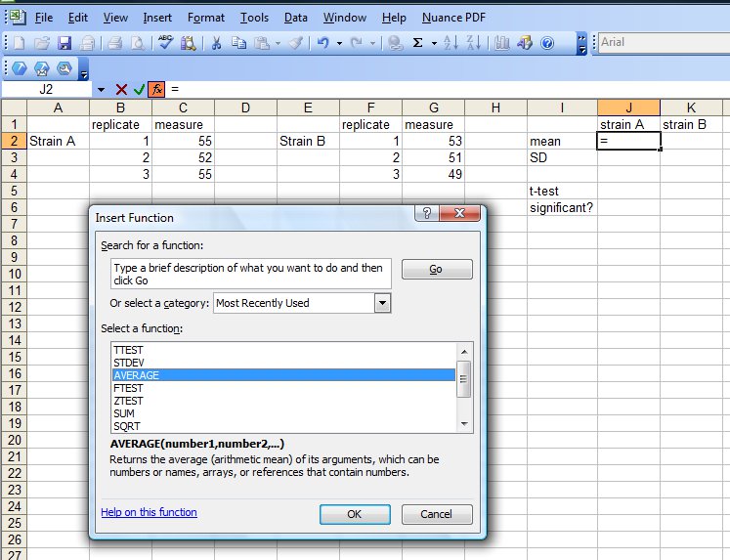Open the AutoSum functions dropdown arrow
The width and height of the screenshot is (730, 560).
click(434, 43)
